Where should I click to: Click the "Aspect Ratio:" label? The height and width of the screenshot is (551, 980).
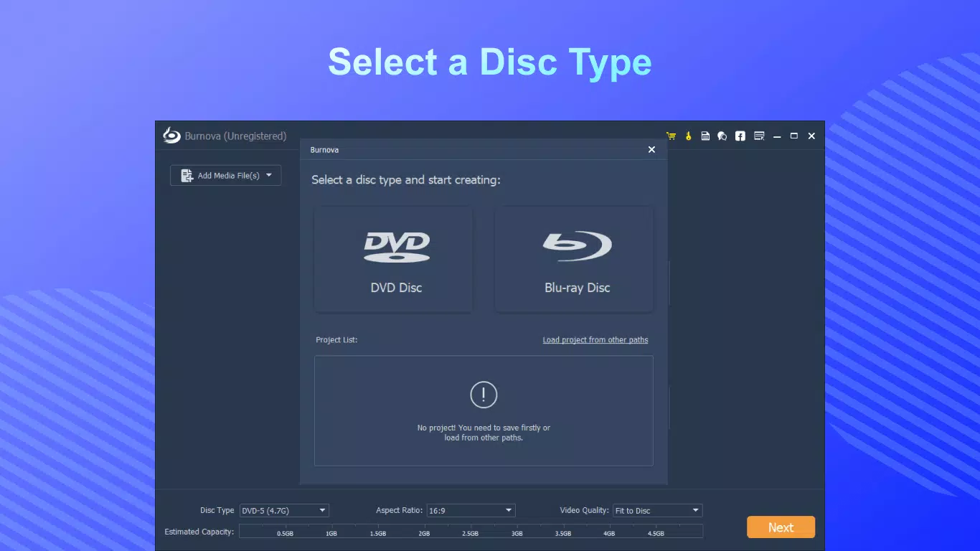pos(400,511)
